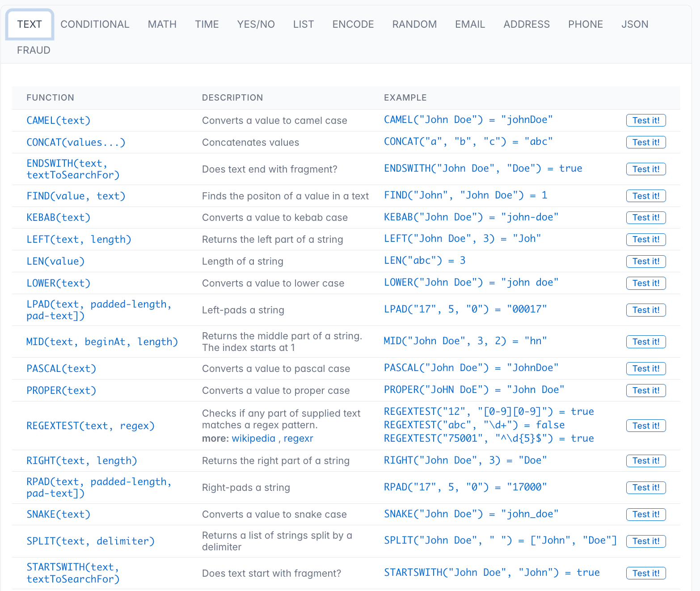This screenshot has width=700, height=591.
Task: Switch to the CONDITIONAL tab
Action: (95, 24)
